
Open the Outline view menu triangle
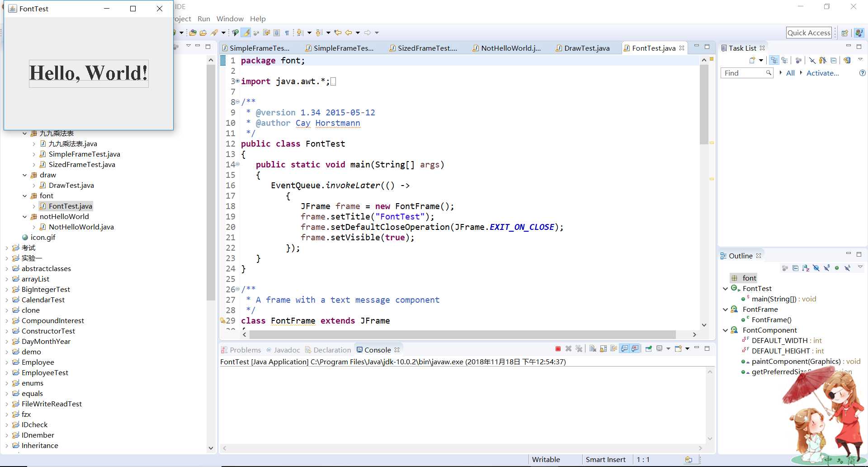coord(860,267)
